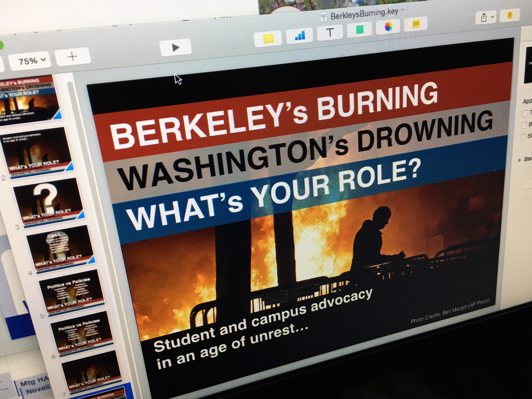Click slide number 3 label in navigator

[17, 227]
